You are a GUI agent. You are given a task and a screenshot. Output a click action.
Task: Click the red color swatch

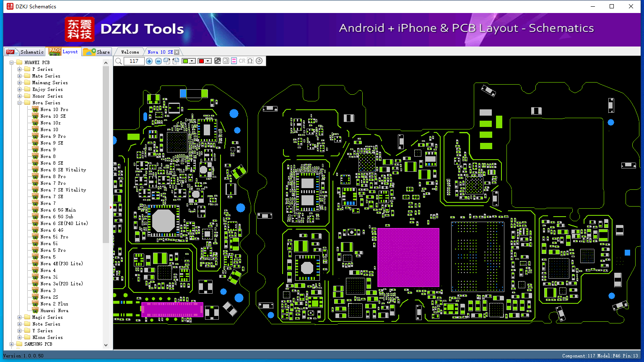pos(201,61)
